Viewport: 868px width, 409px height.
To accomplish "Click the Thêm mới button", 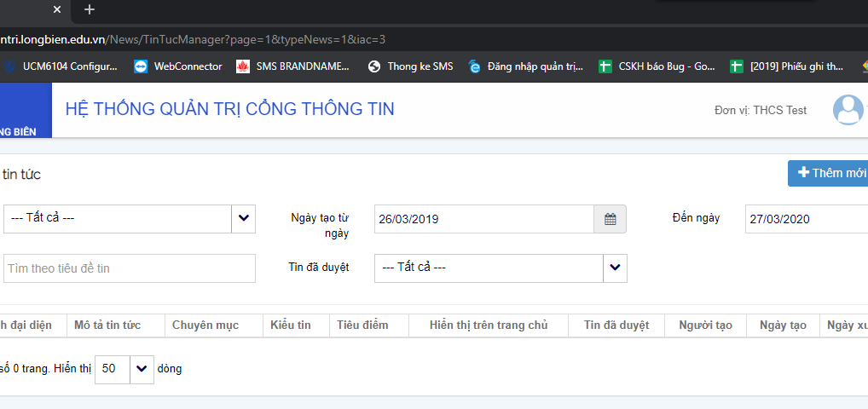I will tap(830, 173).
